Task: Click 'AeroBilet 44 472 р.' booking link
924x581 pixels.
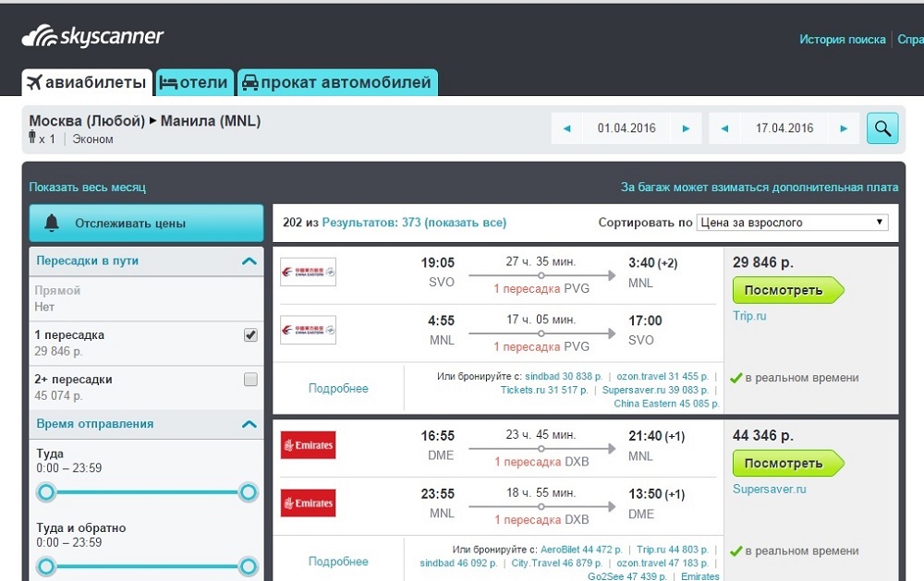Action: [581, 550]
